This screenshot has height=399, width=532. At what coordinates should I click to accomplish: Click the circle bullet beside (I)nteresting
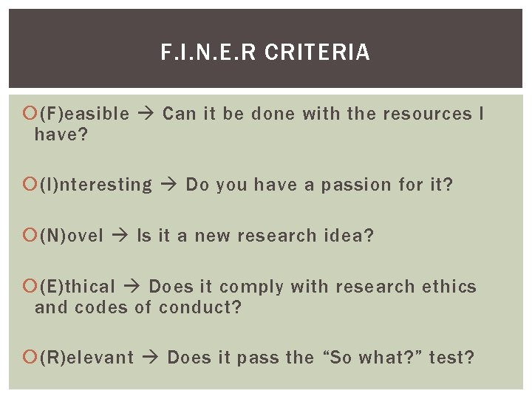30,184
